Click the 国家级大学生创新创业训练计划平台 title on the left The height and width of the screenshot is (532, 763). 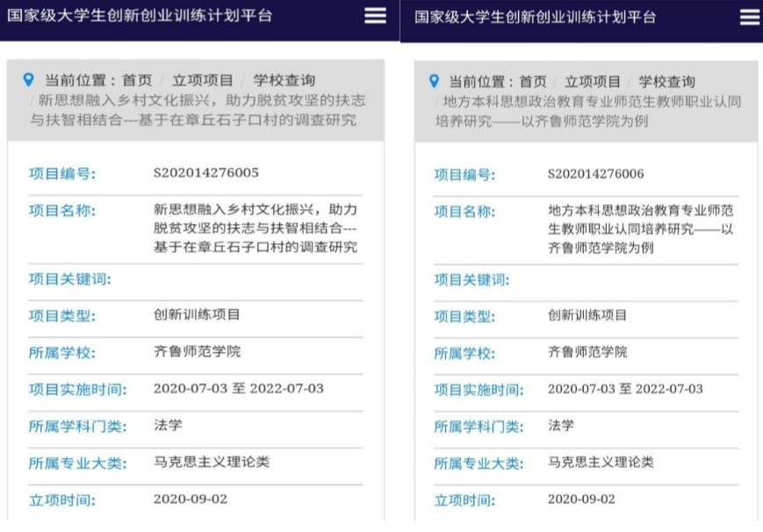click(140, 16)
